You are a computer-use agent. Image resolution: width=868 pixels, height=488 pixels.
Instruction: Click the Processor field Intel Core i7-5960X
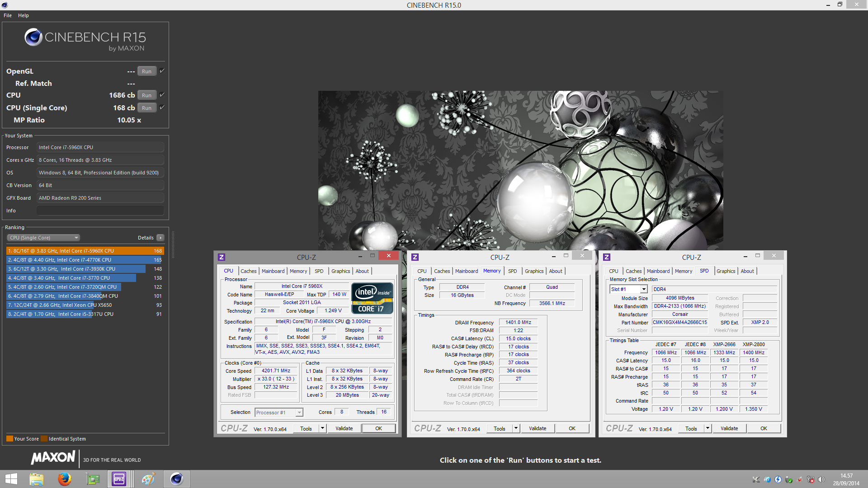100,147
